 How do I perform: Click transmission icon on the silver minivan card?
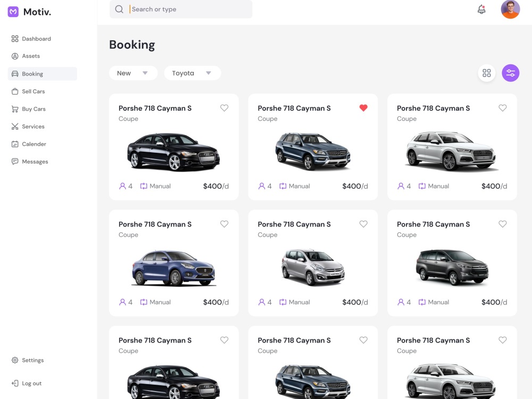(x=283, y=302)
